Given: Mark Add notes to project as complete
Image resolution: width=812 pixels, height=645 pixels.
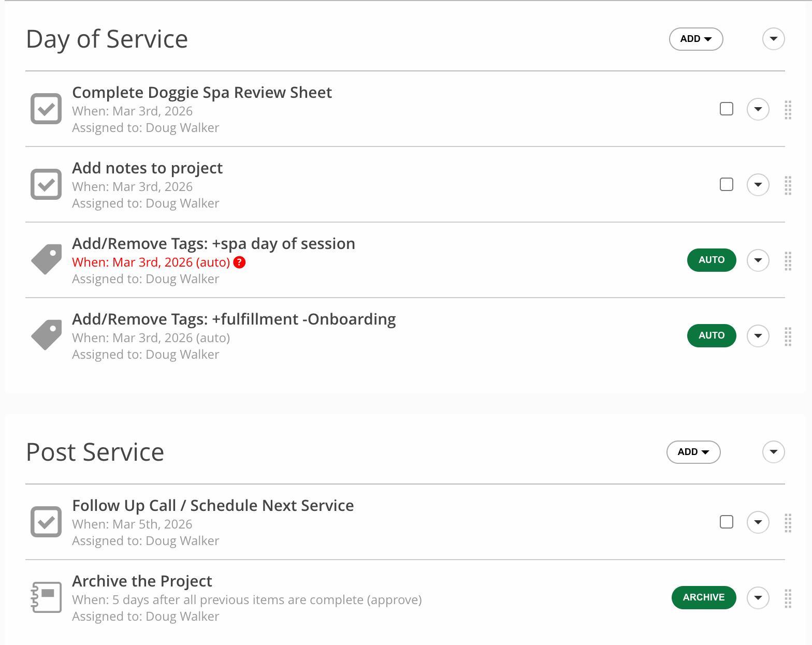Looking at the screenshot, I should click(x=727, y=184).
